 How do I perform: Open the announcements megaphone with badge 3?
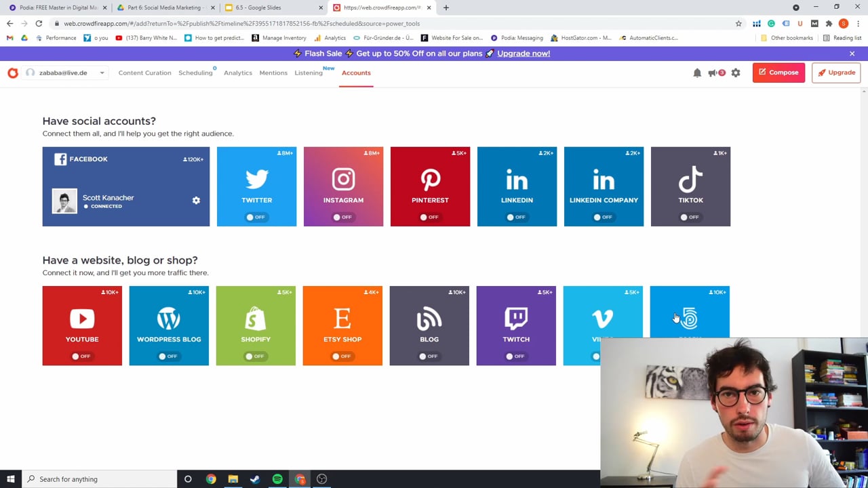(x=714, y=73)
